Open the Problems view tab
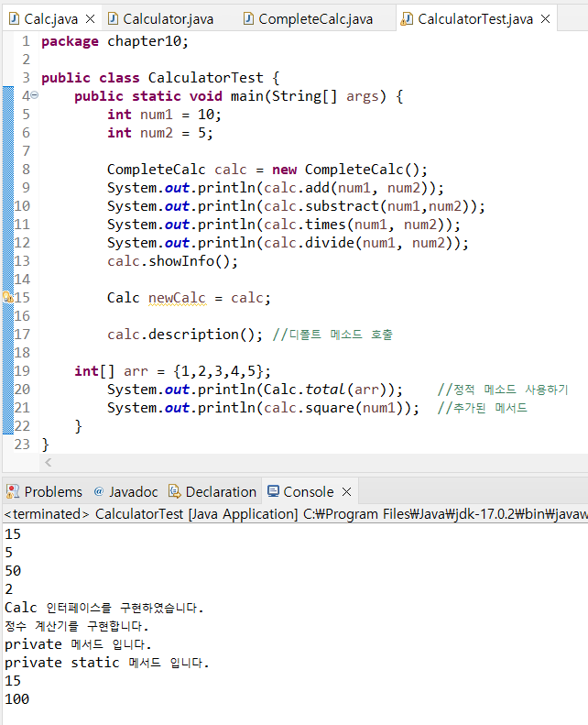588x725 pixels. click(44, 491)
